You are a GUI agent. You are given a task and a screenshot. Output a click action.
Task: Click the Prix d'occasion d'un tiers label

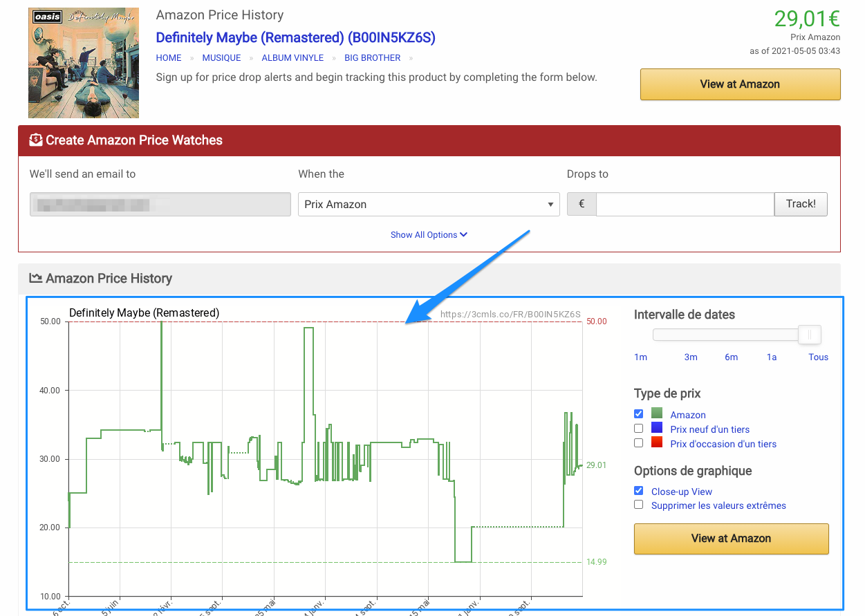click(x=723, y=445)
